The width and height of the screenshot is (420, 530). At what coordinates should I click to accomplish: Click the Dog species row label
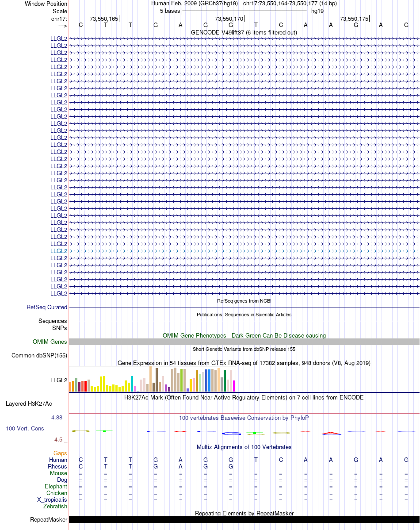pyautogui.click(x=62, y=480)
